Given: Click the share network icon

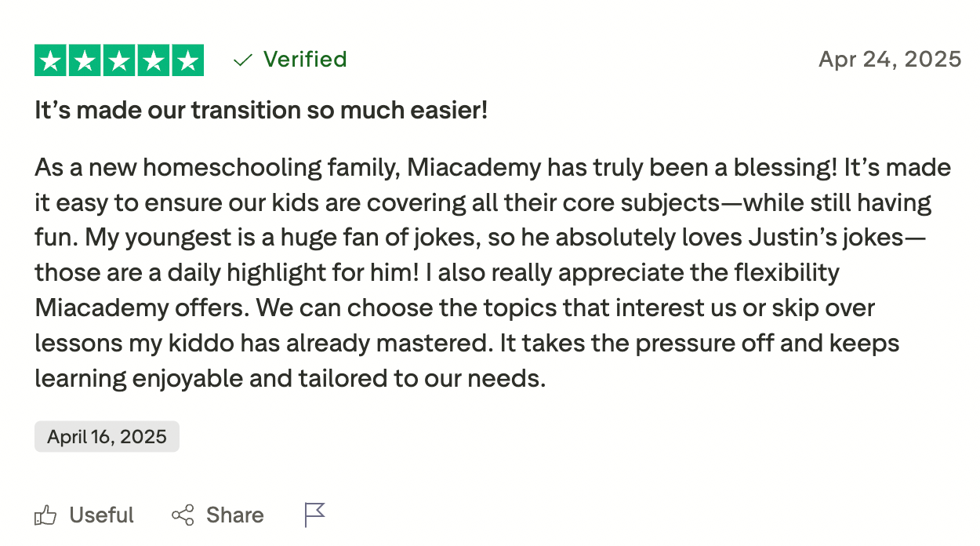Looking at the screenshot, I should (182, 515).
